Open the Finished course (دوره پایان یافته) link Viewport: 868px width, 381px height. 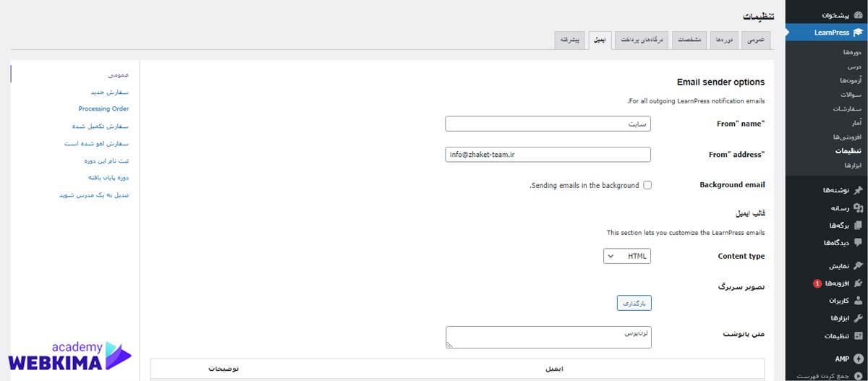[107, 177]
